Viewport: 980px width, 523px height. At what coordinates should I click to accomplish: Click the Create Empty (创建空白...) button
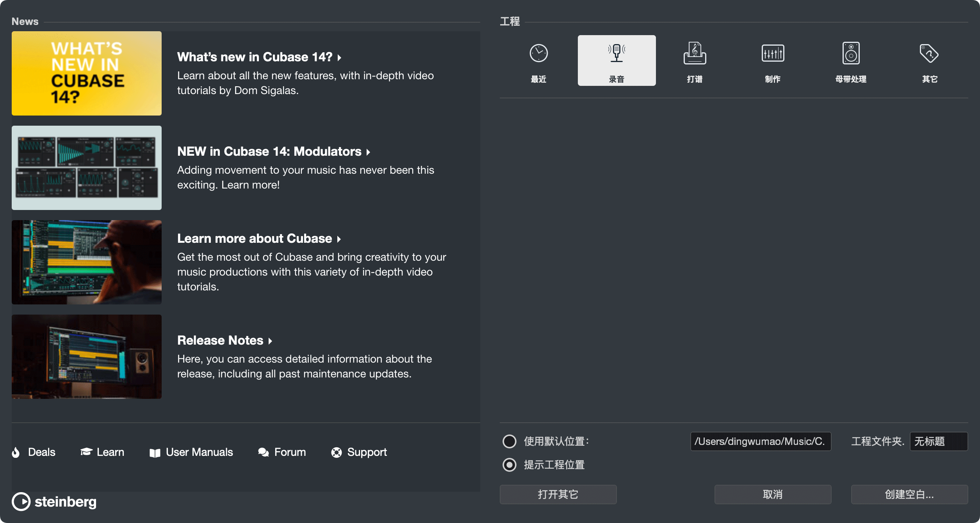(x=909, y=495)
